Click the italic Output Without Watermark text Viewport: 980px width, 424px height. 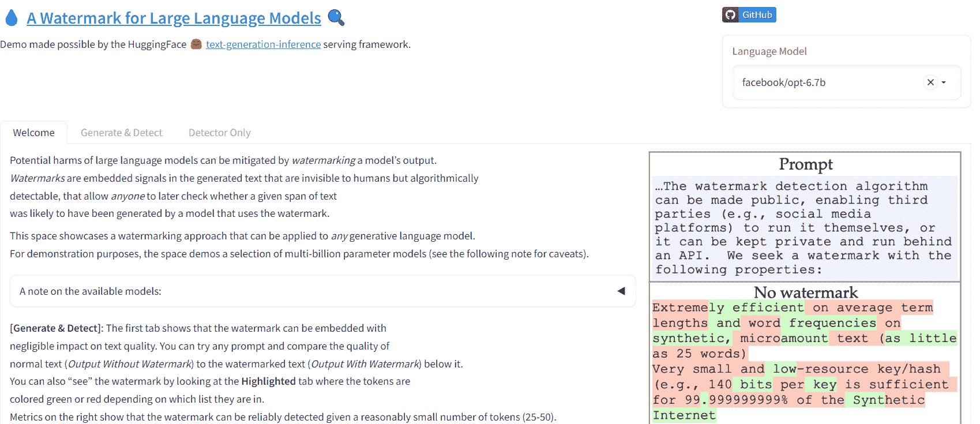pyautogui.click(x=130, y=364)
